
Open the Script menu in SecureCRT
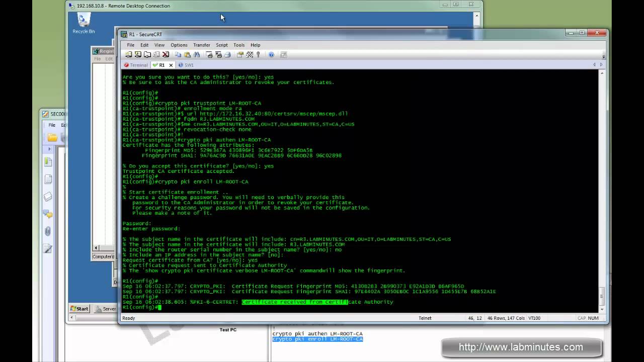click(x=221, y=45)
